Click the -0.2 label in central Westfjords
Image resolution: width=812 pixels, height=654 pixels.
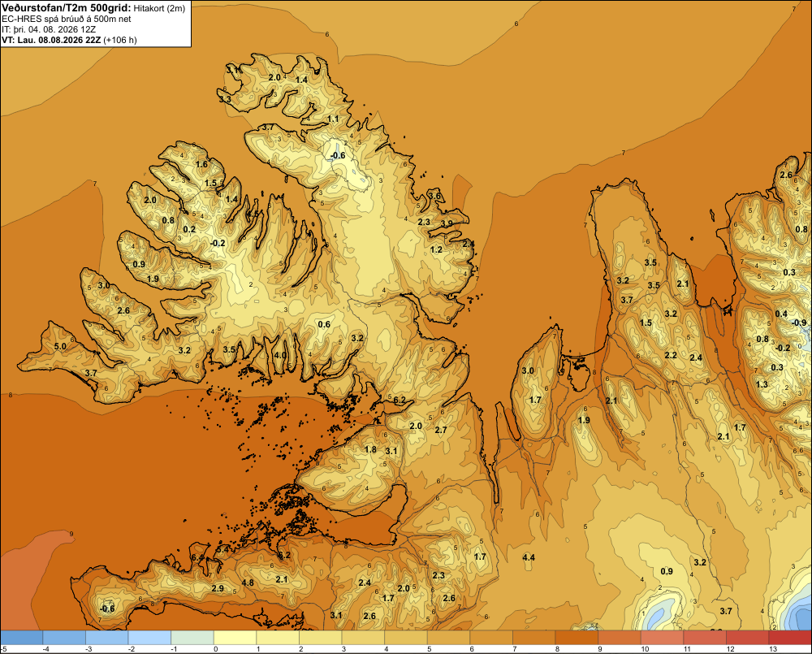218,243
